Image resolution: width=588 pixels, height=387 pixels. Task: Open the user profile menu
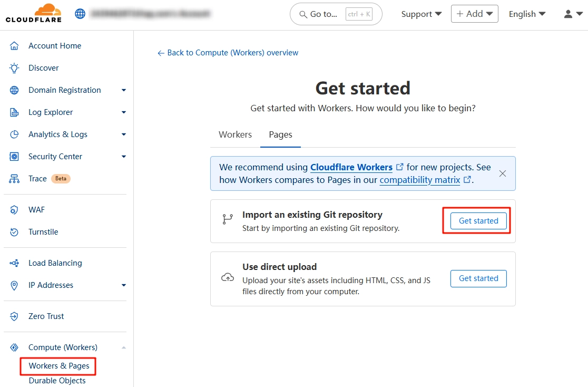point(573,14)
